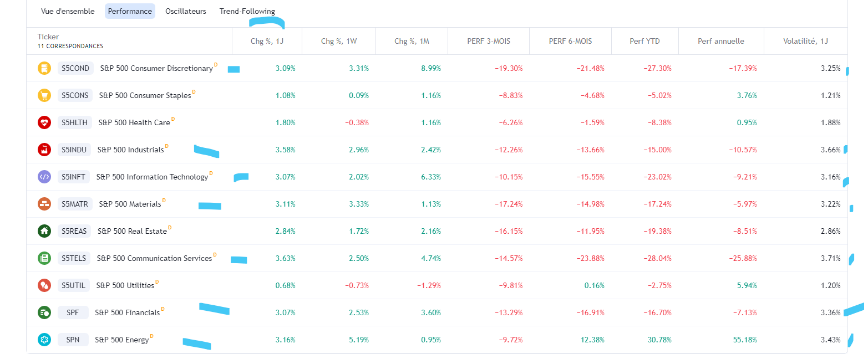This screenshot has height=359, width=868.
Task: Click the Energy sector gear icon
Action: pos(44,340)
